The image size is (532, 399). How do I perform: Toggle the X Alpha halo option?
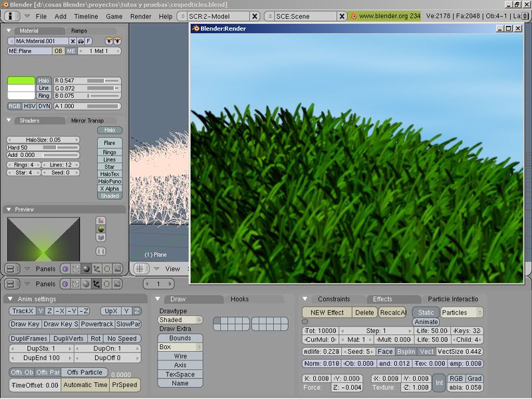110,189
